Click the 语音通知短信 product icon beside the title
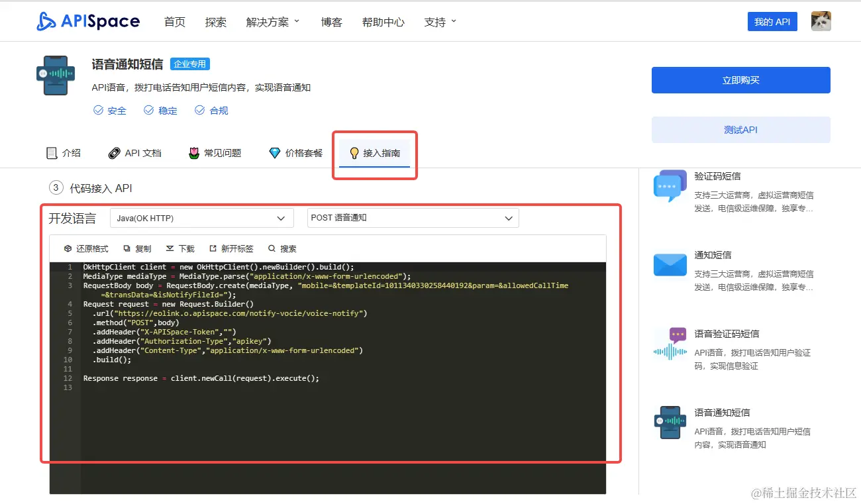Image resolution: width=861 pixels, height=504 pixels. (55, 76)
